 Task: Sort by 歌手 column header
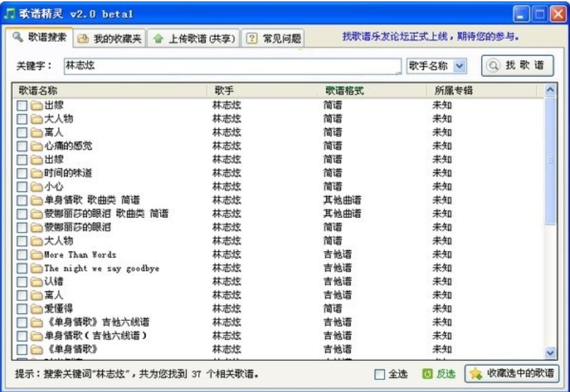262,90
